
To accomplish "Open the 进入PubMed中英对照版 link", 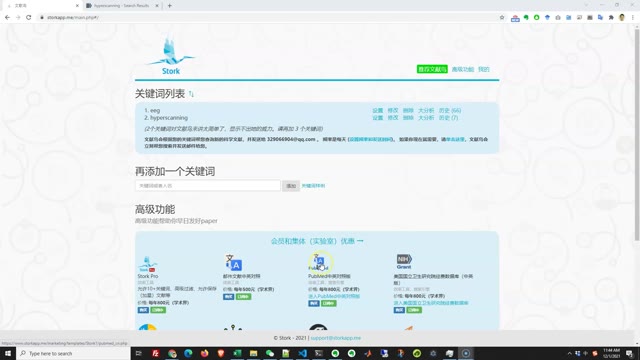I will 334,296.
